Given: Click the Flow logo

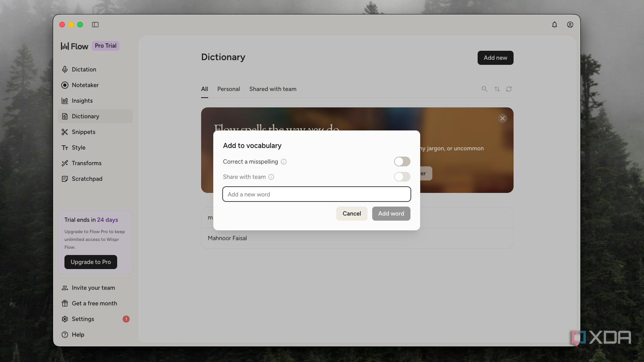Looking at the screenshot, I should coord(75,46).
